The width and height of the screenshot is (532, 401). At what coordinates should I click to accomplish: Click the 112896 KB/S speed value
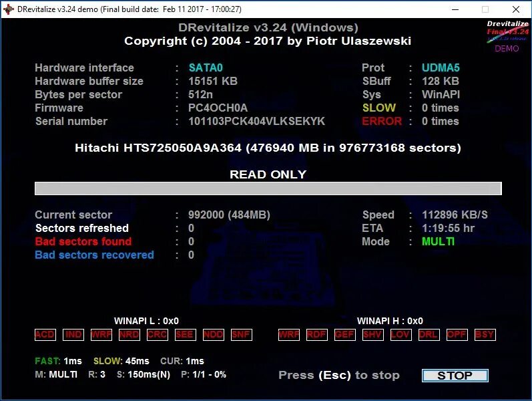(x=455, y=215)
